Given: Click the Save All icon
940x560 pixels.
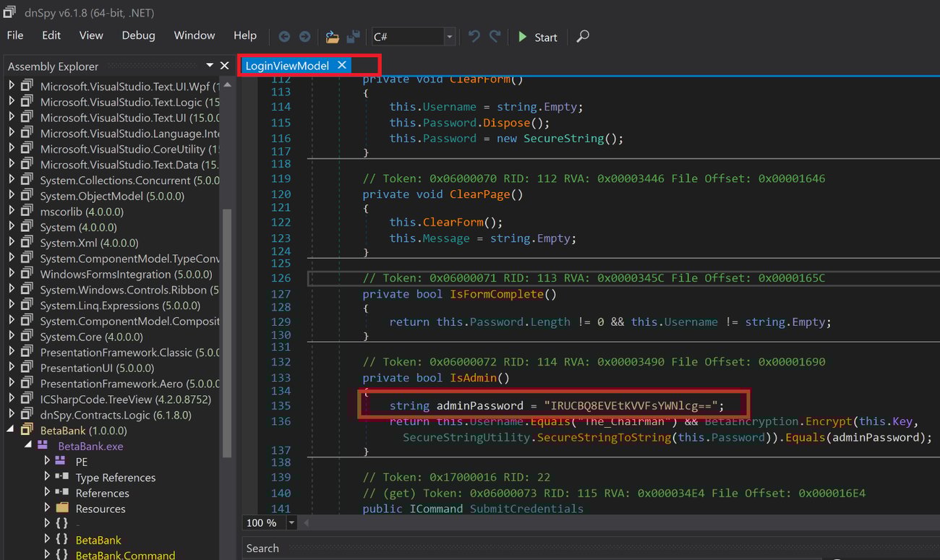Looking at the screenshot, I should click(354, 36).
